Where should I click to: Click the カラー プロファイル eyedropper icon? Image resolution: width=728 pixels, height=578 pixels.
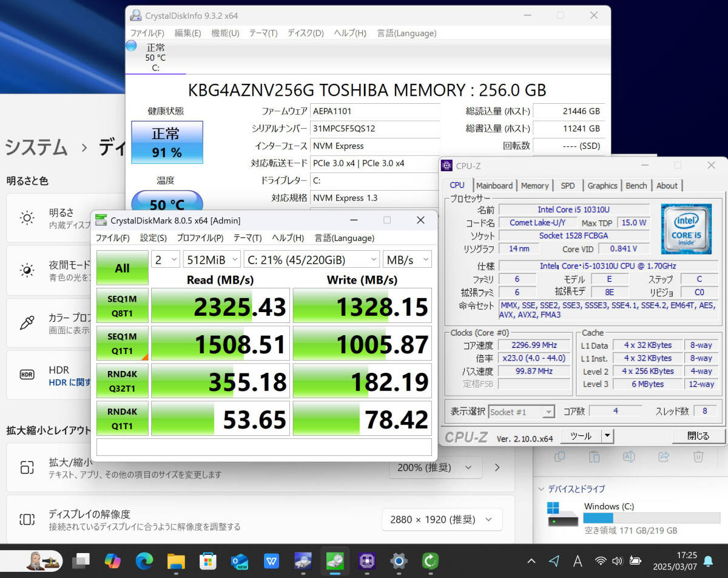[x=27, y=322]
